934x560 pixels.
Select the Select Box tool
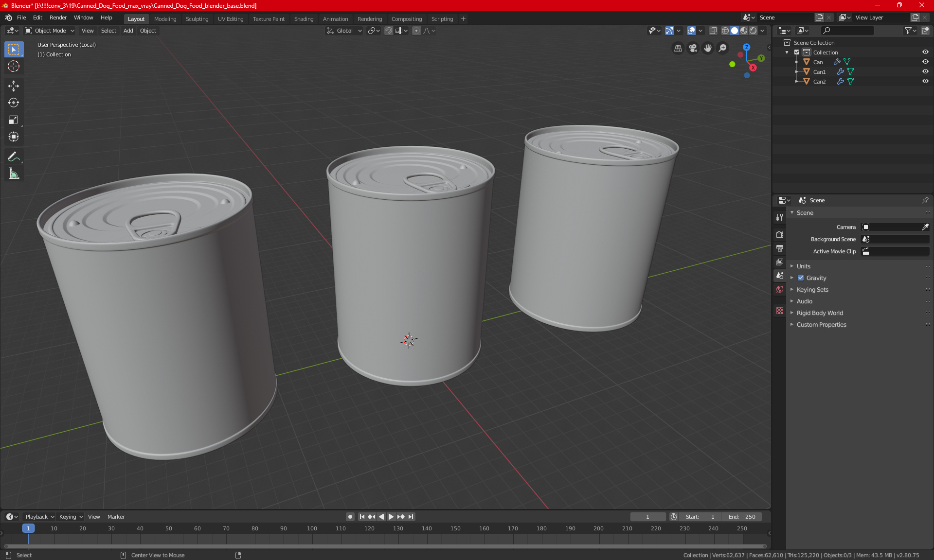pos(14,50)
